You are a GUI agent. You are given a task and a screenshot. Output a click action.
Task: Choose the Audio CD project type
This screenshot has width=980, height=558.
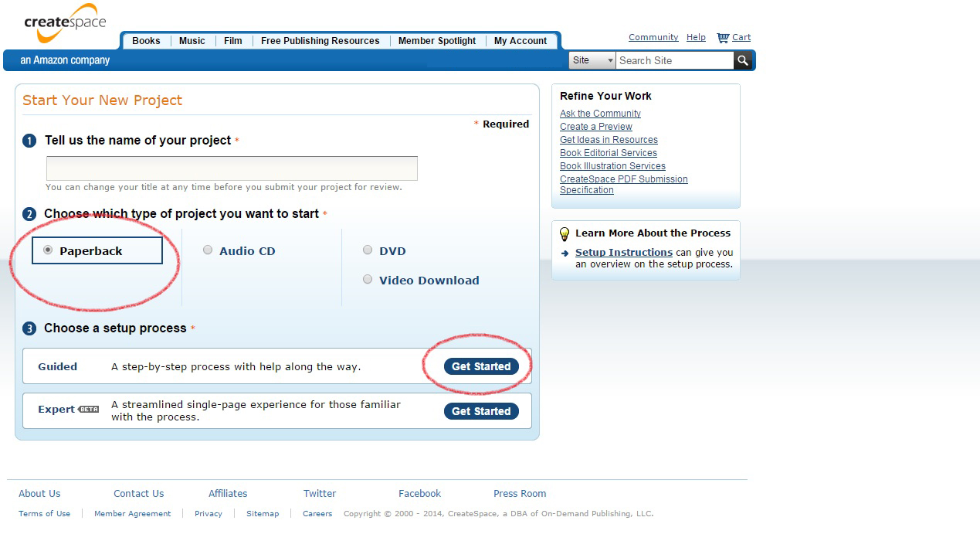(208, 250)
